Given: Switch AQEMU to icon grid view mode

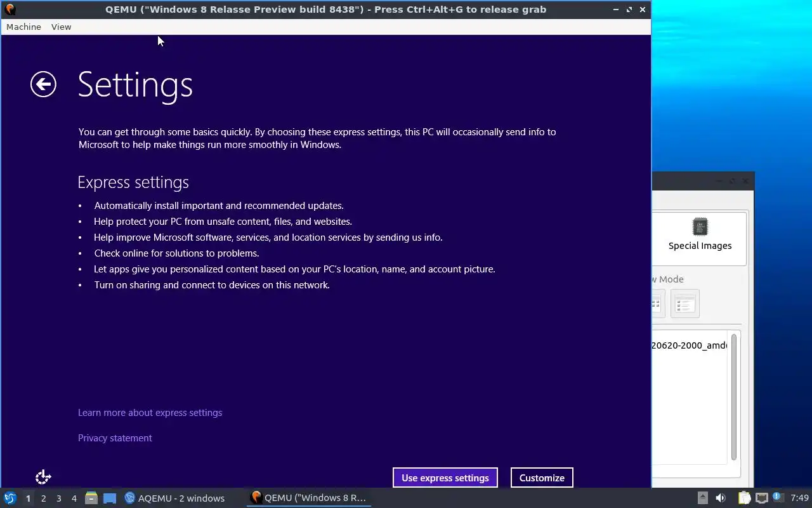Looking at the screenshot, I should click(x=657, y=304).
